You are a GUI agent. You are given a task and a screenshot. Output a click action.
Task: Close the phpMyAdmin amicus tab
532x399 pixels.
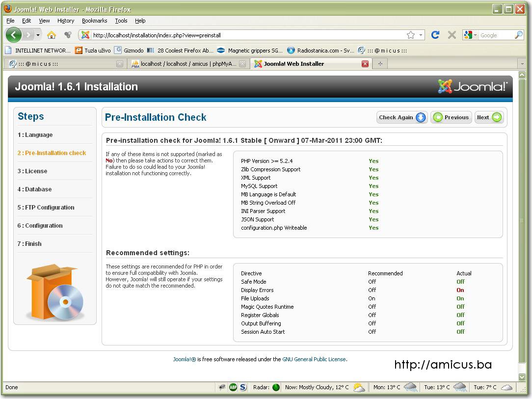pos(242,64)
